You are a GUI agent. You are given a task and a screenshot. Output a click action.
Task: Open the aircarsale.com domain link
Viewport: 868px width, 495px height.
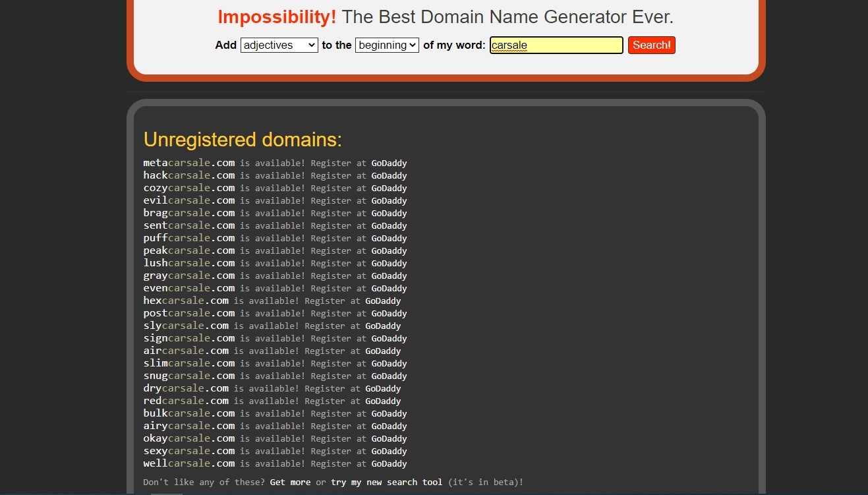[x=187, y=351]
